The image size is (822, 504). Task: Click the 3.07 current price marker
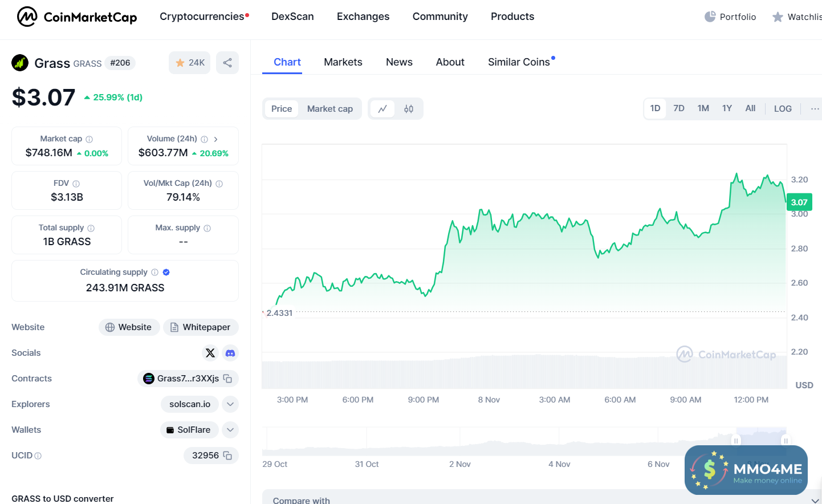[799, 202]
